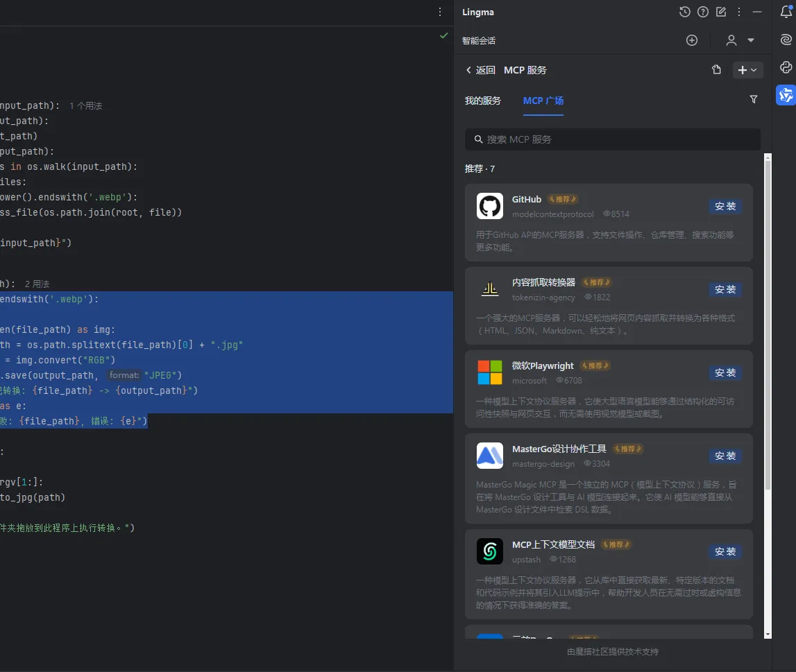Click the MCP export/share icon

click(x=716, y=70)
